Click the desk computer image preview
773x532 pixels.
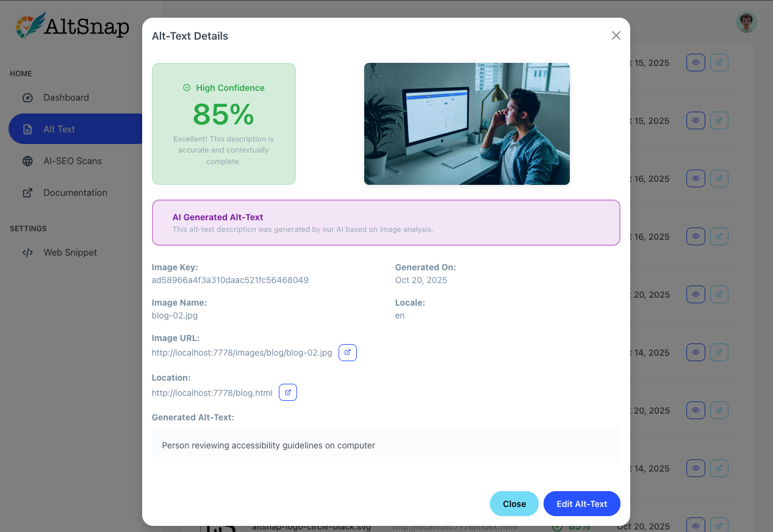[467, 123]
